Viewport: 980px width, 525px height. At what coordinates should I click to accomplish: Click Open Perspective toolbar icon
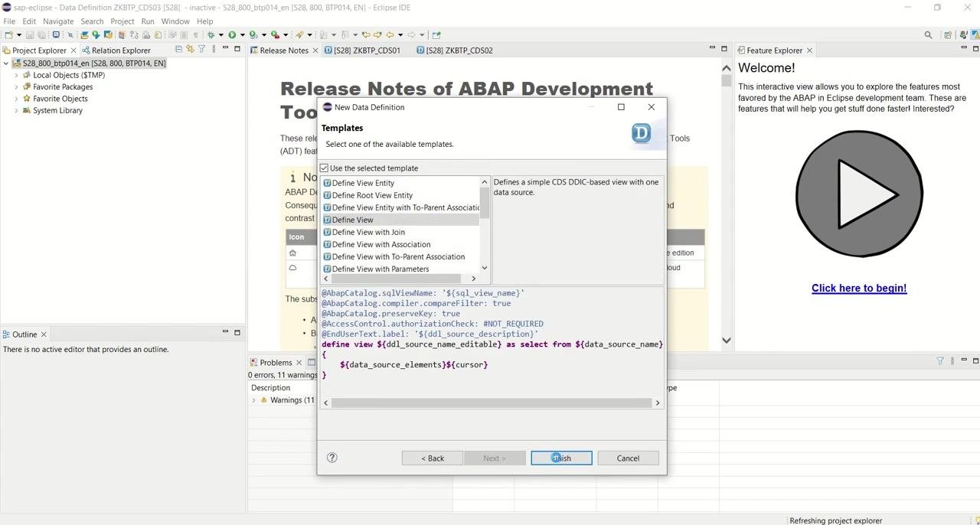pos(948,34)
